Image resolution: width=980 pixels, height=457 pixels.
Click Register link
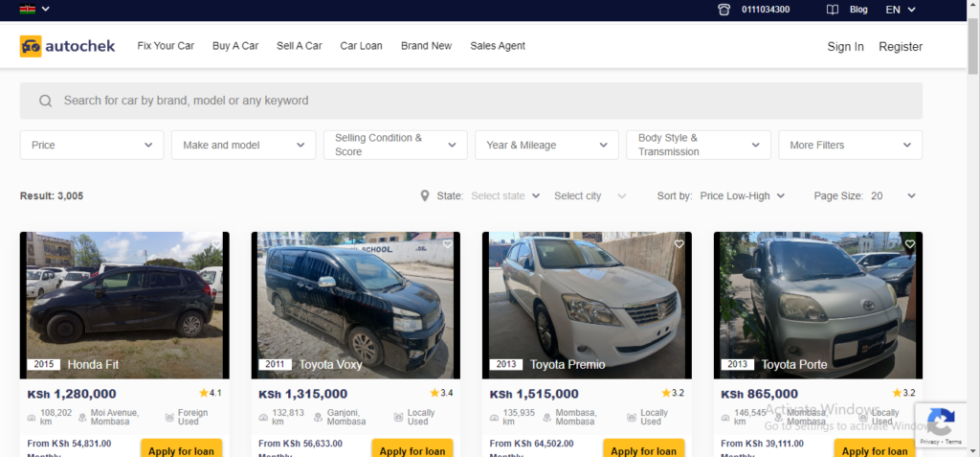[901, 46]
